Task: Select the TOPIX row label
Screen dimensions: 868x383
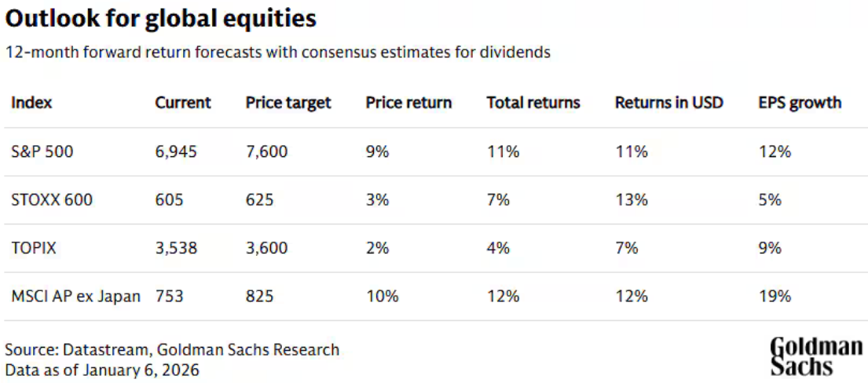Action: coord(33,248)
